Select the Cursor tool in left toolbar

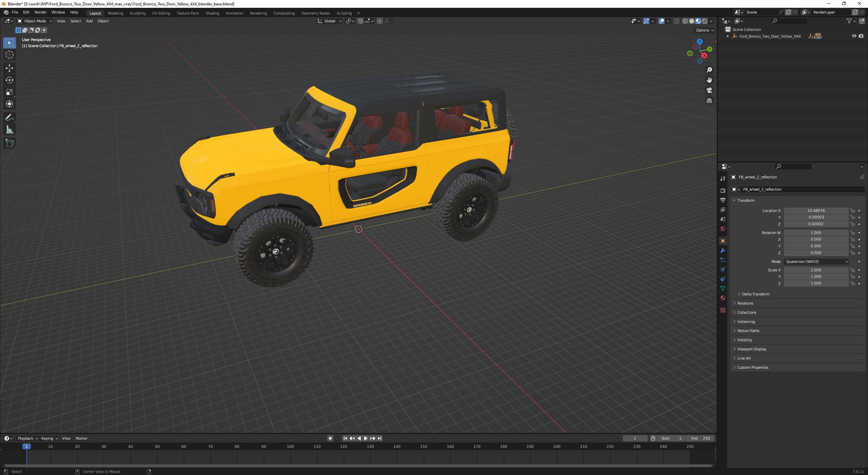[9, 55]
